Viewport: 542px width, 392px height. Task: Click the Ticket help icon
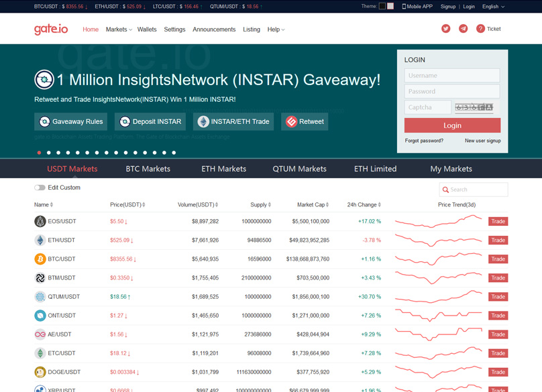point(480,29)
